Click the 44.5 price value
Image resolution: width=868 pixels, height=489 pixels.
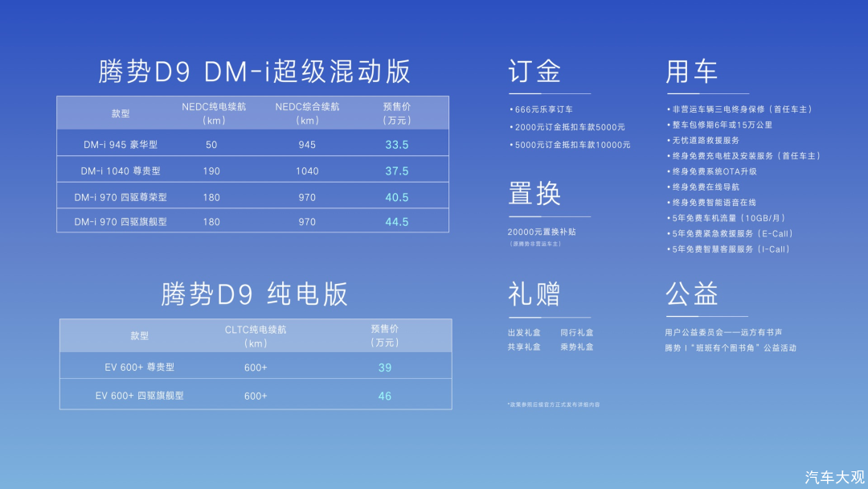[x=397, y=221]
